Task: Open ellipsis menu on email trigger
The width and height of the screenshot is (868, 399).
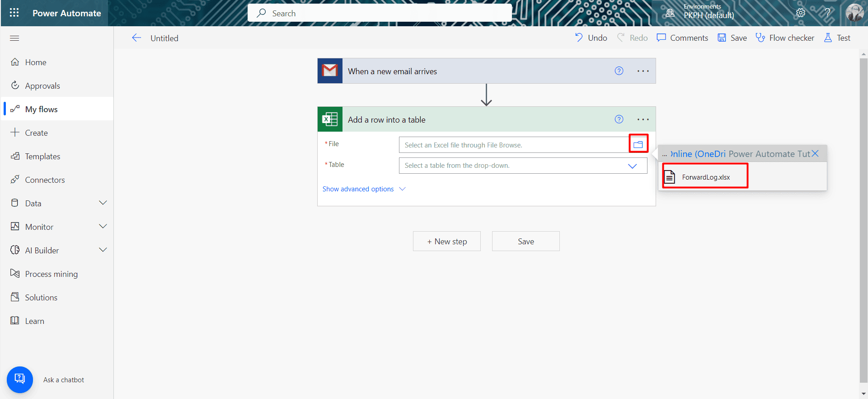Action: pos(643,71)
